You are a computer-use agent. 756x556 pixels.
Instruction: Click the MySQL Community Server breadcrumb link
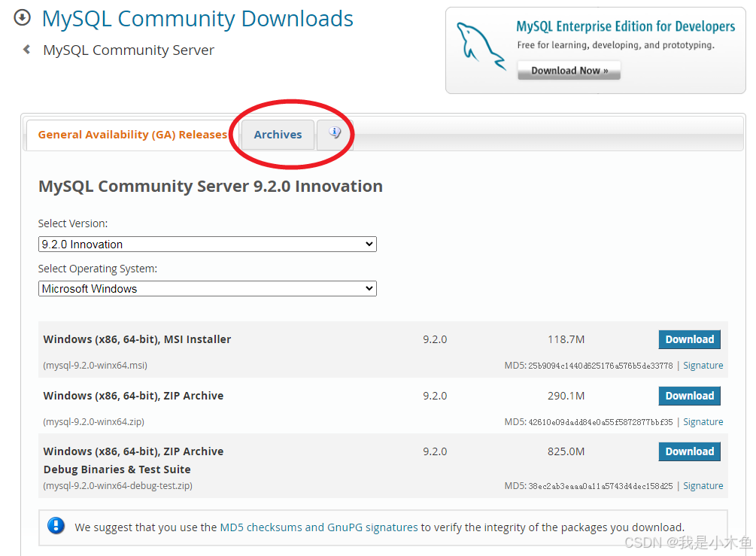tap(129, 50)
